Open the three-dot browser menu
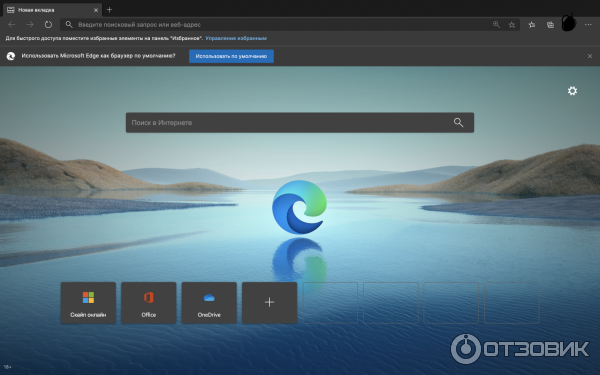This screenshot has height=375, width=600. point(588,24)
